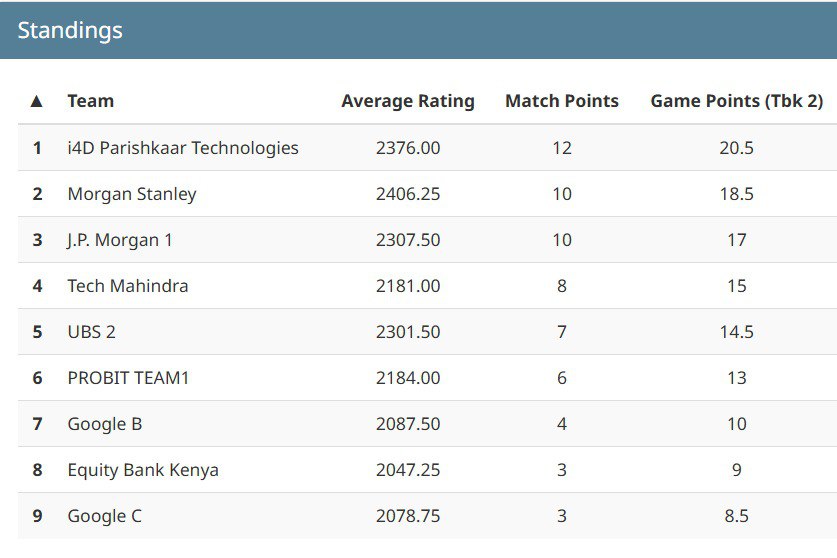
Task: Click i4D Parishkaar's 20.5 game points
Action: (736, 148)
